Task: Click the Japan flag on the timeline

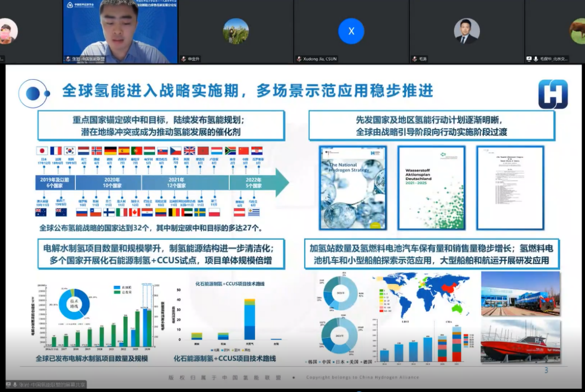Action: (42, 151)
